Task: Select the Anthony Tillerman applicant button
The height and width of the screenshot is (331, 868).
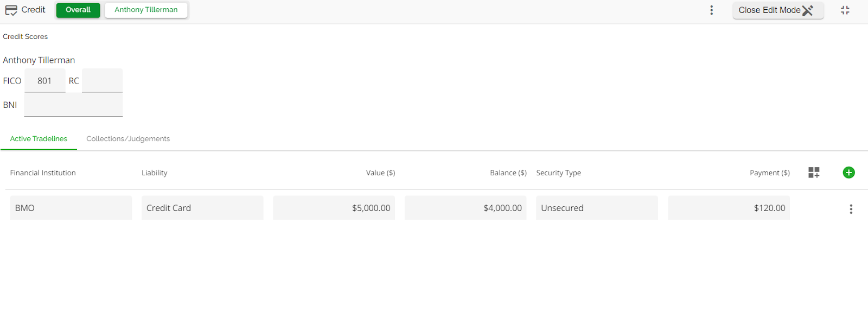Action: tap(146, 10)
